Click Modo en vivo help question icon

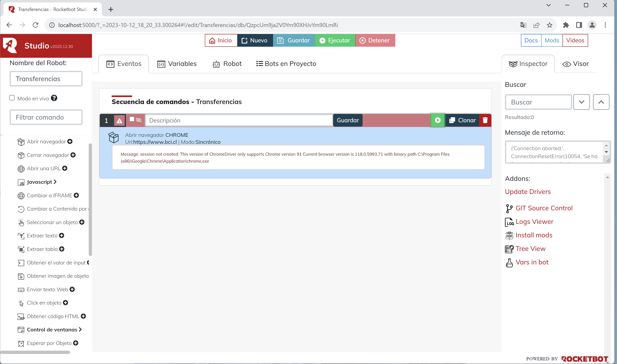tap(54, 98)
